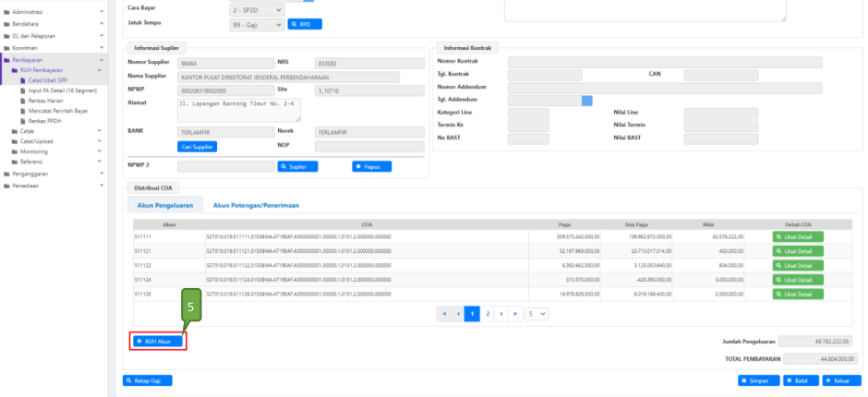Open the Administrasi folder in sidebar
This screenshot has height=397, width=868.
[x=32, y=11]
